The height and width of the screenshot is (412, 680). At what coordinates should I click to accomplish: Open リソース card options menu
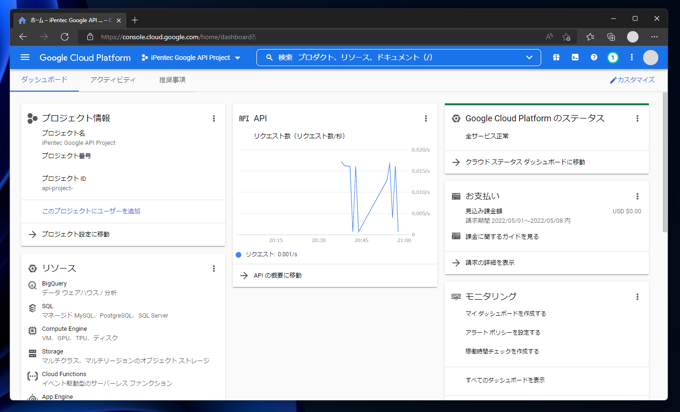214,269
